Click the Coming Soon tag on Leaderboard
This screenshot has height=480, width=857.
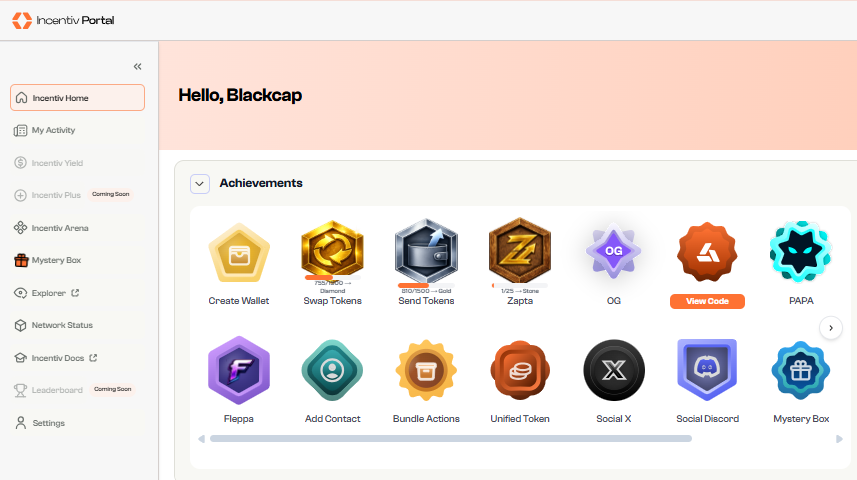point(113,389)
